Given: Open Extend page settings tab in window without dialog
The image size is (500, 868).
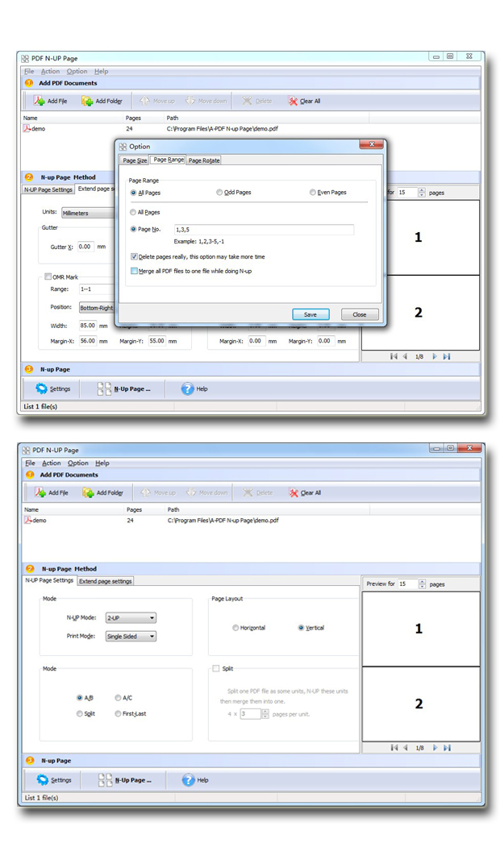Looking at the screenshot, I should tap(105, 581).
